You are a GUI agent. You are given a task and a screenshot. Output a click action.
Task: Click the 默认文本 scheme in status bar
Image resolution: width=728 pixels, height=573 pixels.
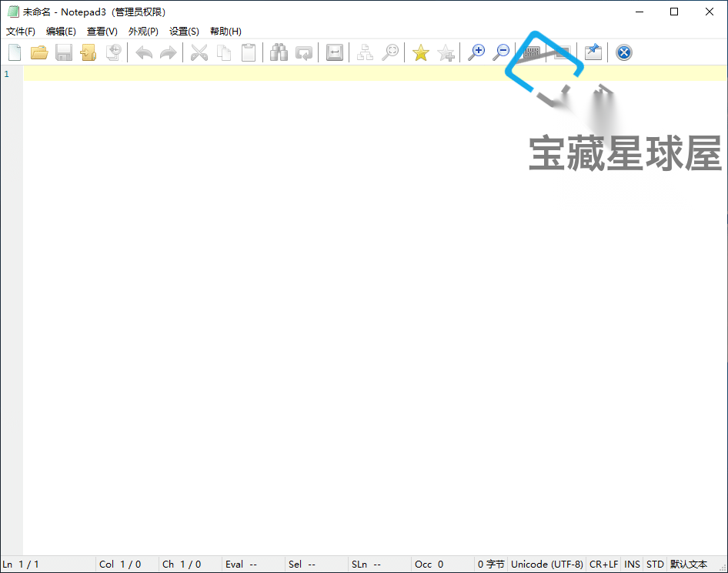click(689, 565)
